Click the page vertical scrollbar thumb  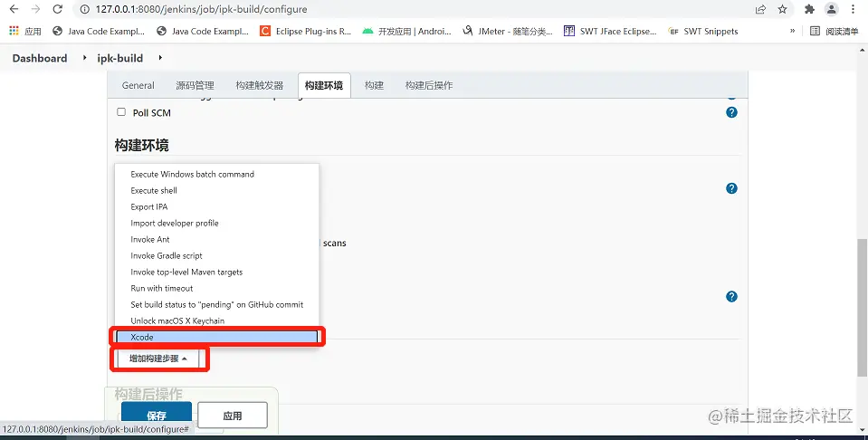(x=862, y=308)
